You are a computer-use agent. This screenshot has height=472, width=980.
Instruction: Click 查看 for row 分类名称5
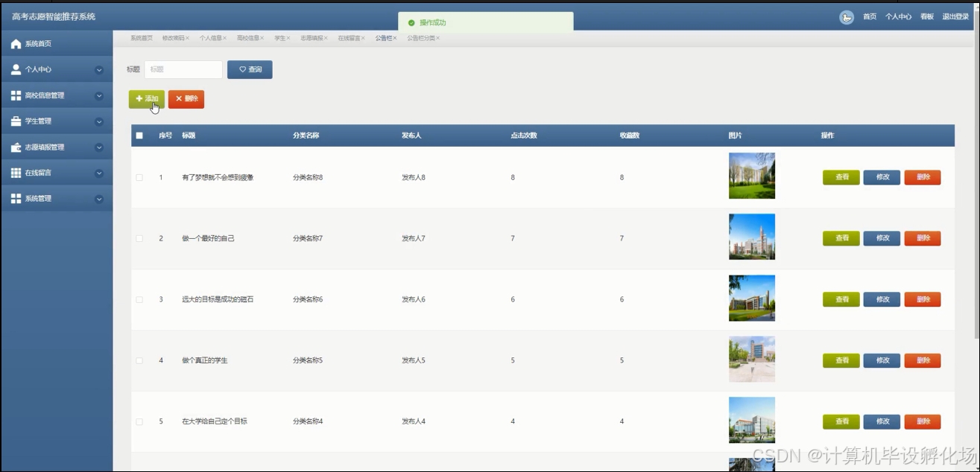coord(841,360)
